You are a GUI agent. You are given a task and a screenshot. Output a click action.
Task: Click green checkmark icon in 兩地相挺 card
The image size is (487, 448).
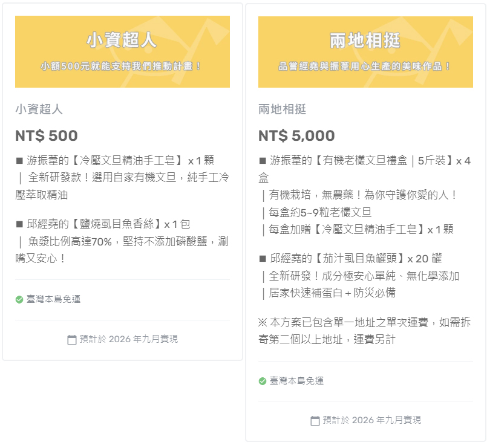[x=263, y=381]
